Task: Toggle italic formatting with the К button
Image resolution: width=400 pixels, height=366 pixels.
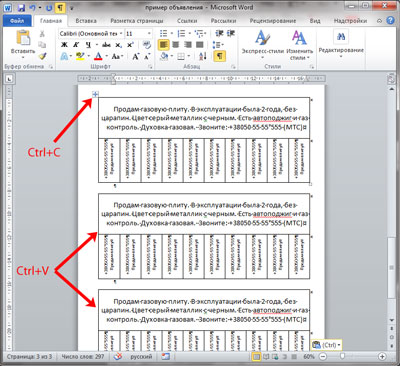Action: coord(76,45)
